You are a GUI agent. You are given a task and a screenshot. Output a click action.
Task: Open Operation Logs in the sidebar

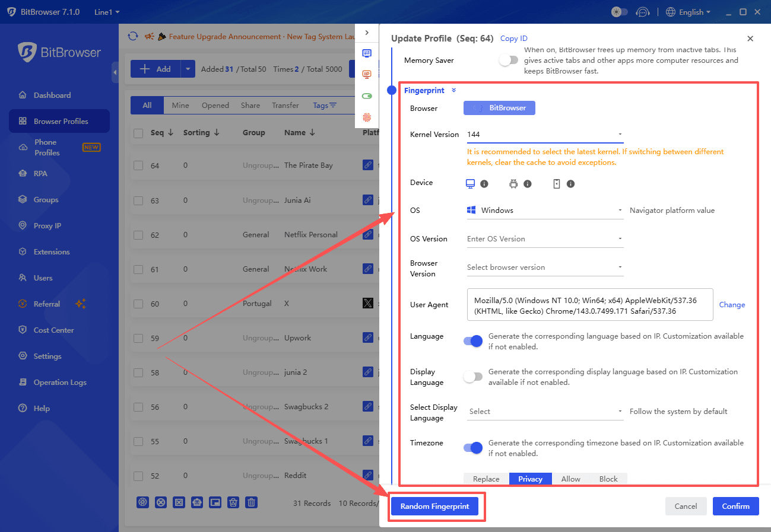tap(59, 383)
